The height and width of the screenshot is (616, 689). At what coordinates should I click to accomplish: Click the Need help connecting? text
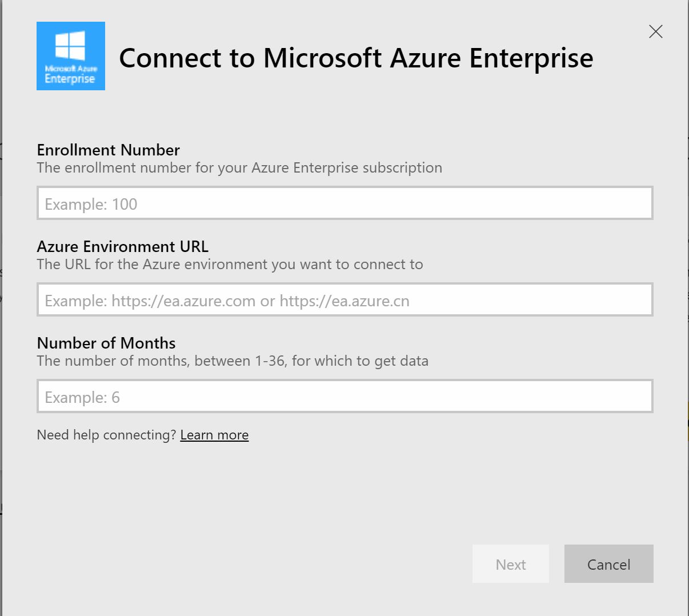point(105,435)
